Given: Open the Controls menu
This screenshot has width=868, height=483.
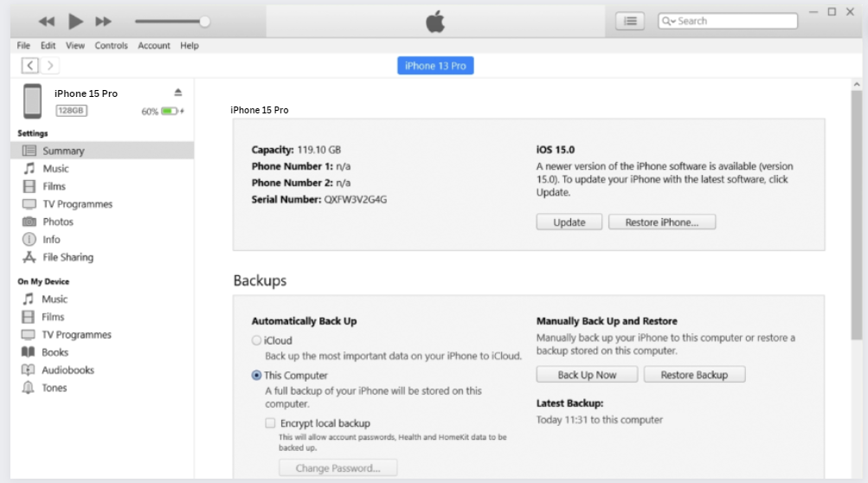Looking at the screenshot, I should [112, 45].
